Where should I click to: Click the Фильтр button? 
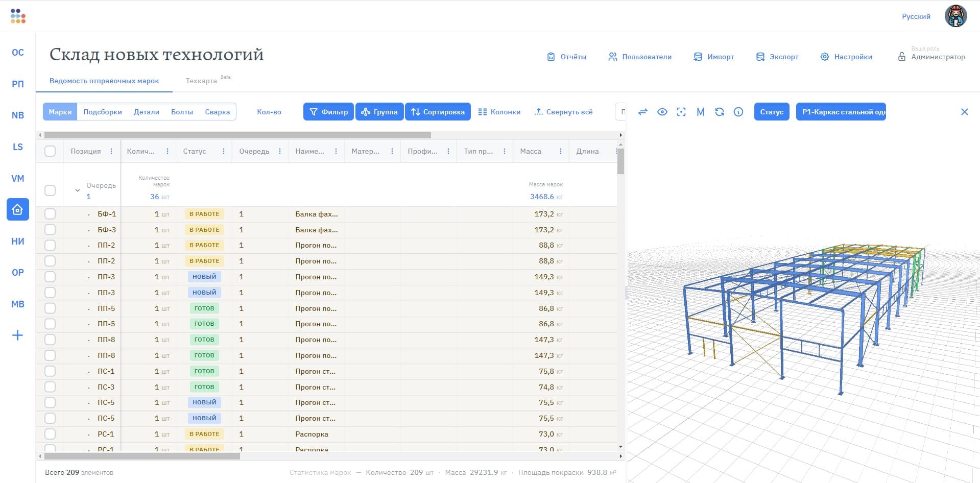click(x=328, y=112)
